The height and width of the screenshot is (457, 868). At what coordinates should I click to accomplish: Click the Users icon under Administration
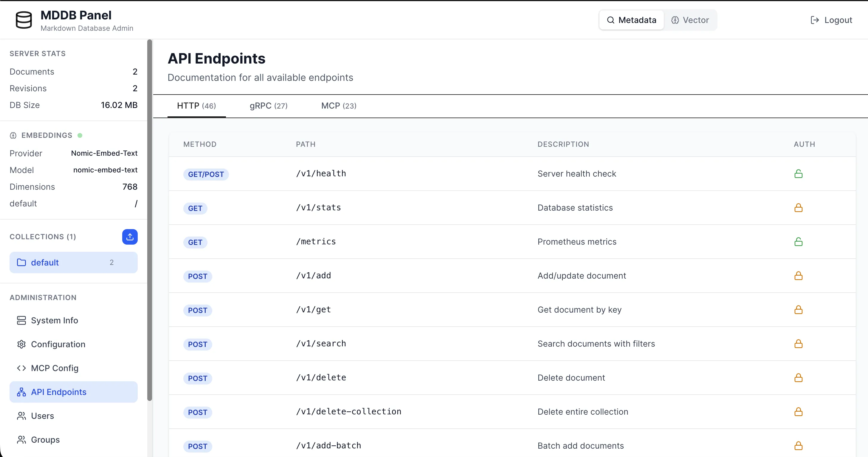coord(21,416)
